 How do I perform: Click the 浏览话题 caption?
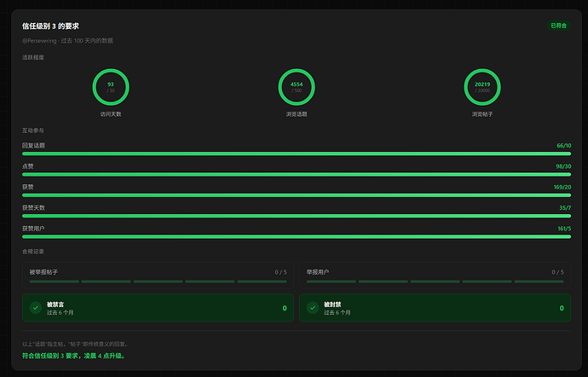tap(297, 114)
